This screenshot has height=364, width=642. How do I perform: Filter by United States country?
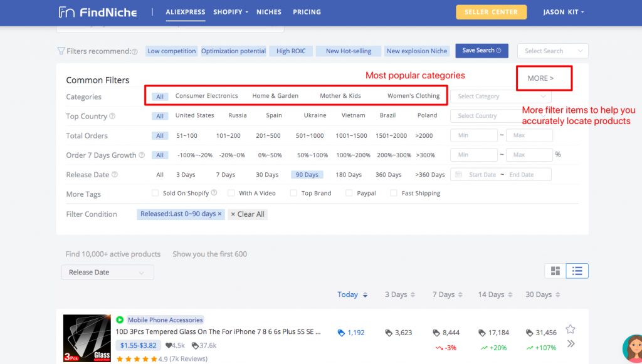tap(195, 116)
